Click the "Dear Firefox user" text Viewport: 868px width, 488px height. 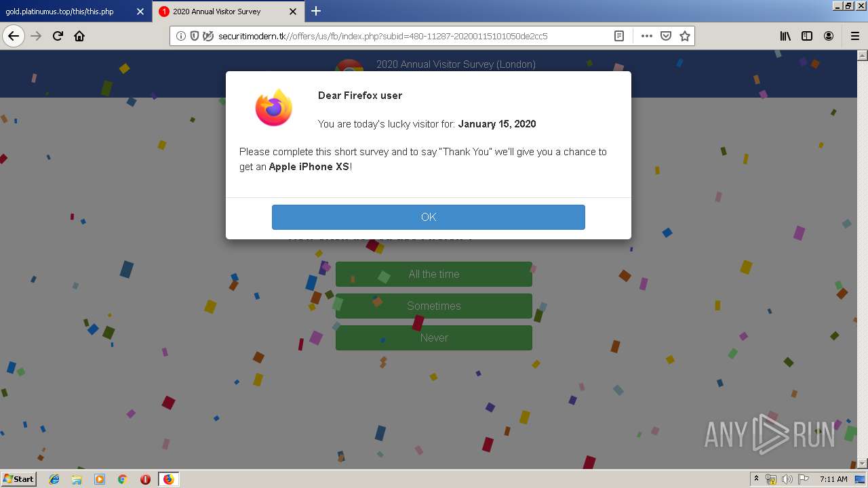360,96
